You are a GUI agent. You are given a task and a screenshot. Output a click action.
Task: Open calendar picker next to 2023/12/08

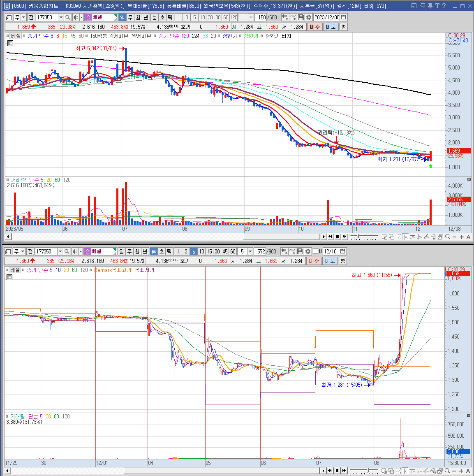(343, 18)
